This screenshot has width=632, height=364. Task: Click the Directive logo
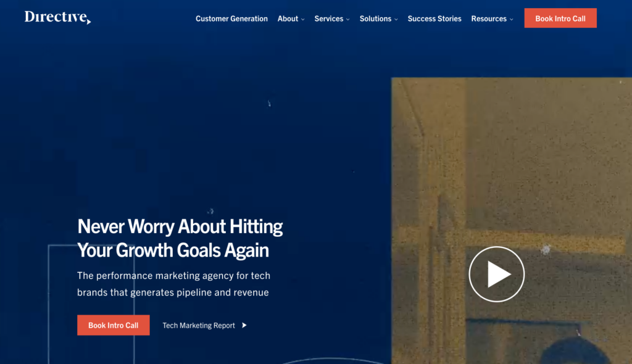[x=57, y=17]
